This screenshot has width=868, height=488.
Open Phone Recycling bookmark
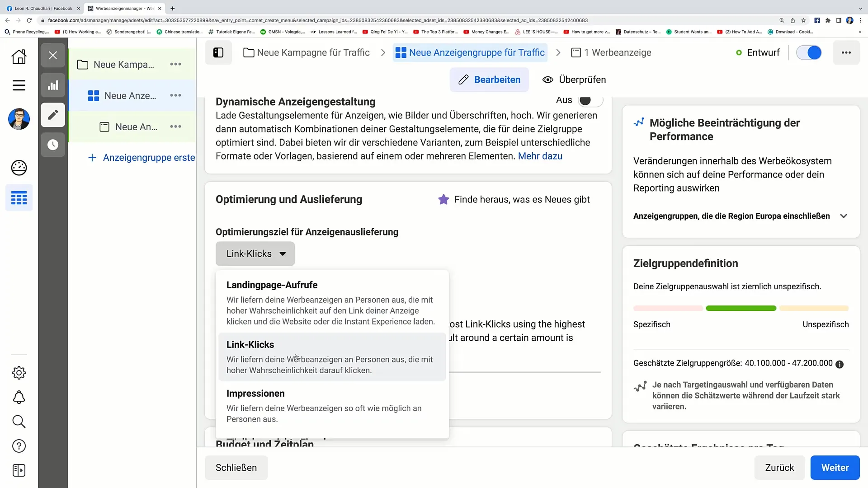click(27, 32)
